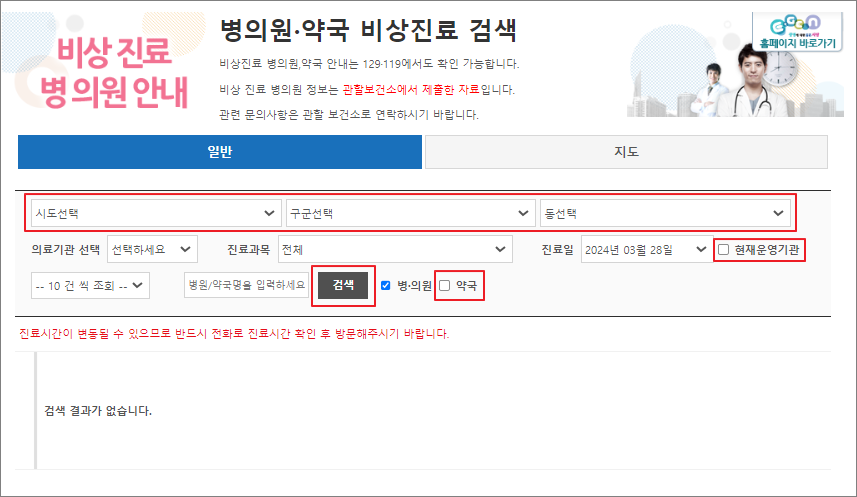Click the 129·119 안내 sentence

(369, 64)
